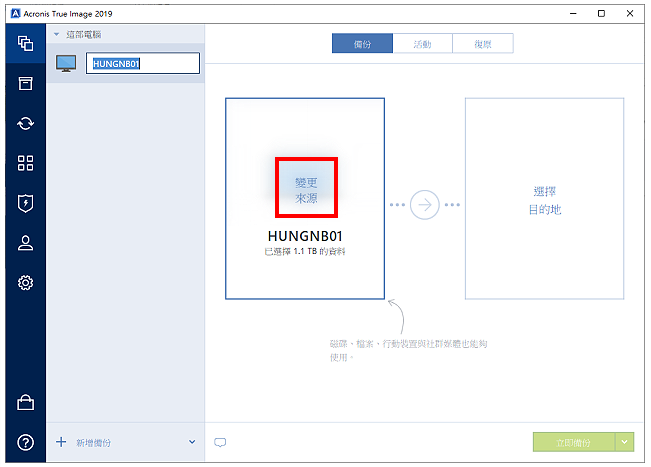
Task: Minimize the Acronis True Image window
Action: pos(573,14)
